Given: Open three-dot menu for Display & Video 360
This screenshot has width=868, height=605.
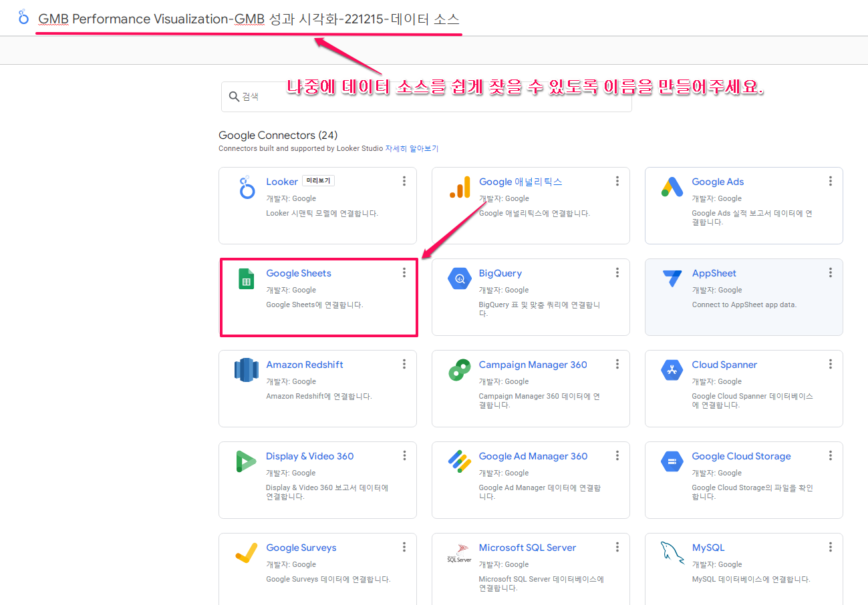Looking at the screenshot, I should (404, 455).
